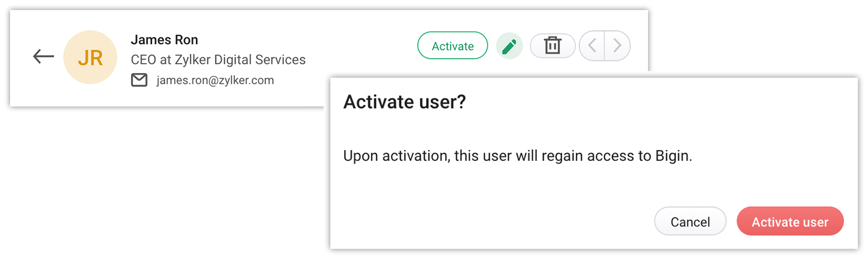Click the JR profile avatar

(90, 57)
